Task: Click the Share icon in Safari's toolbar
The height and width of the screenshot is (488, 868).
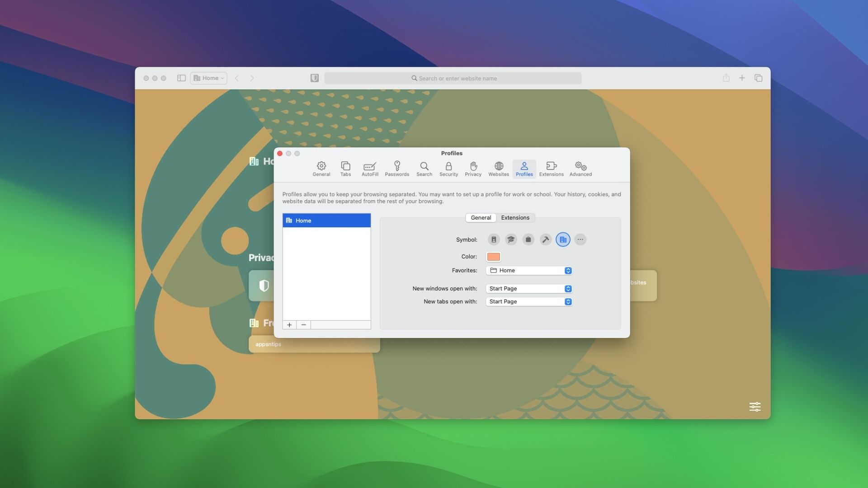Action: click(x=726, y=78)
